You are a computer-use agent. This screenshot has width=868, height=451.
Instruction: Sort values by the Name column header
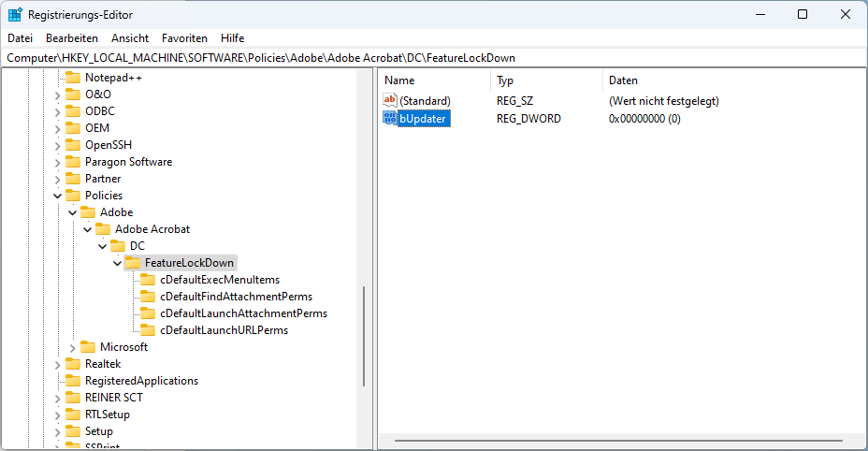click(x=399, y=80)
